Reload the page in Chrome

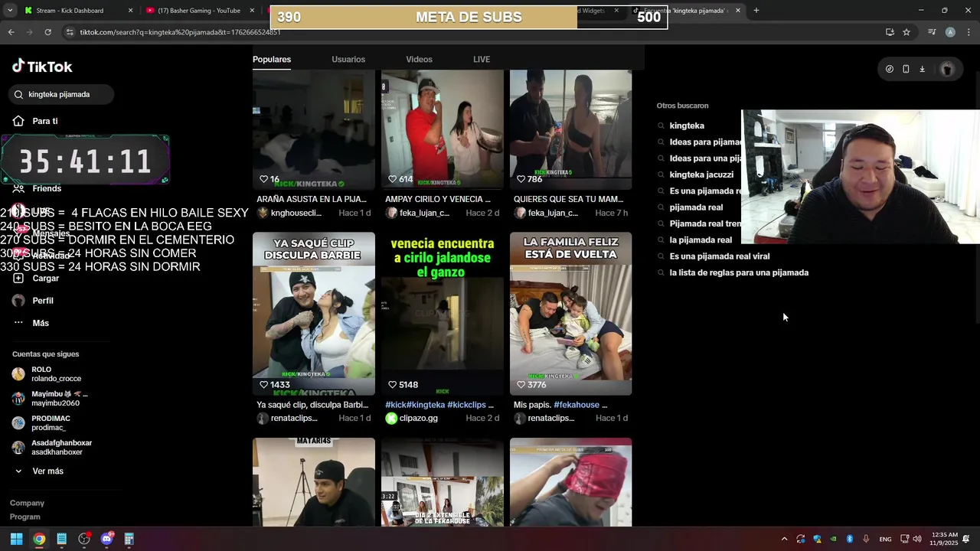click(x=47, y=32)
